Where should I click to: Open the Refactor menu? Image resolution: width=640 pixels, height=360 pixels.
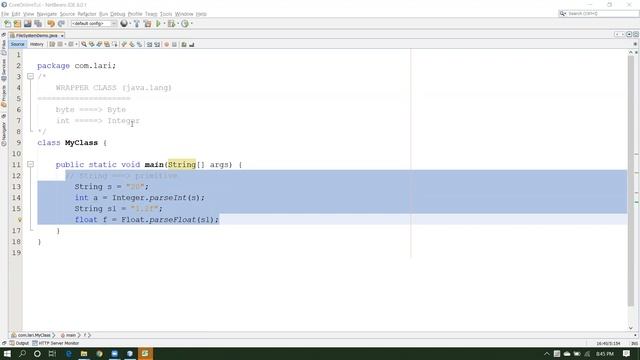point(87,14)
